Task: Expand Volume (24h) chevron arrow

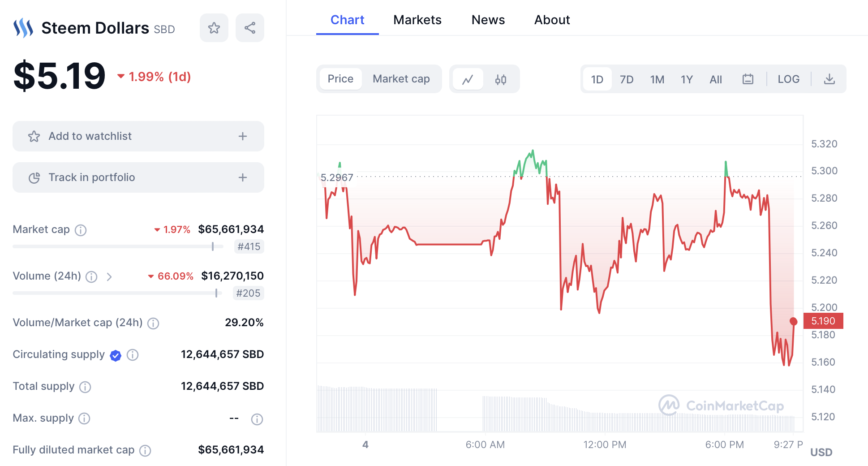Action: pyautogui.click(x=109, y=276)
